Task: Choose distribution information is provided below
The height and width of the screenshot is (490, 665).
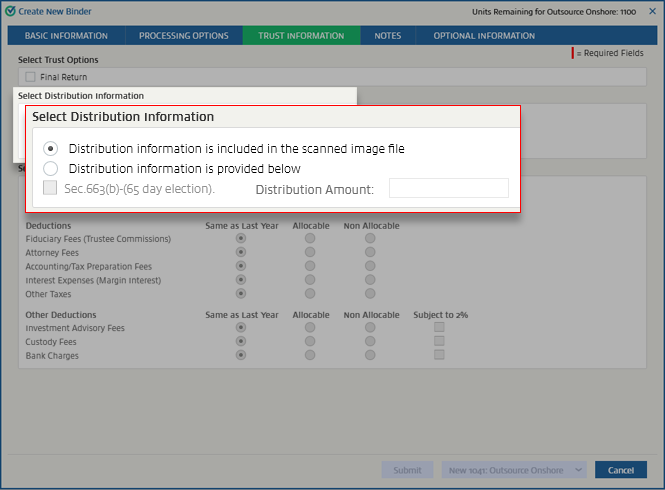Action: [51, 169]
